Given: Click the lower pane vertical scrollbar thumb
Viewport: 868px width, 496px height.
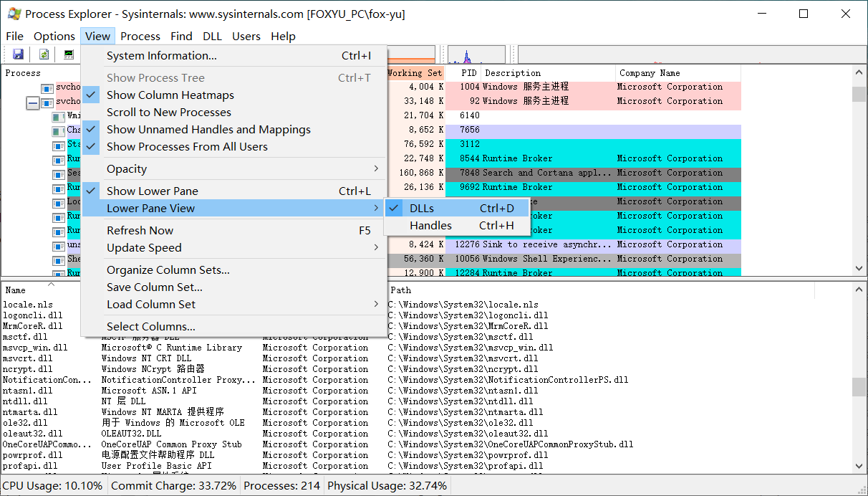Looking at the screenshot, I should point(859,387).
